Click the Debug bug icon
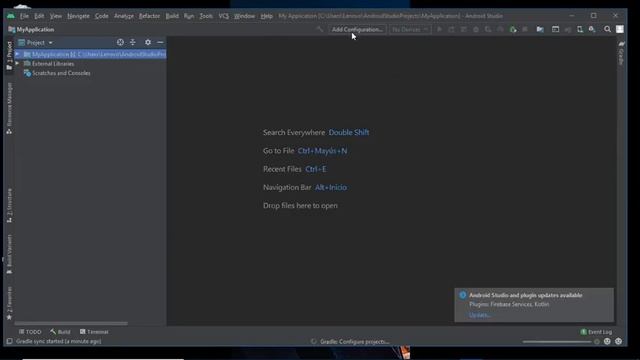 click(476, 29)
